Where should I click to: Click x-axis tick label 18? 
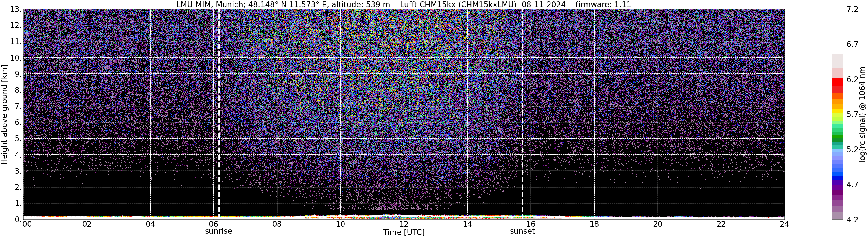click(x=594, y=224)
